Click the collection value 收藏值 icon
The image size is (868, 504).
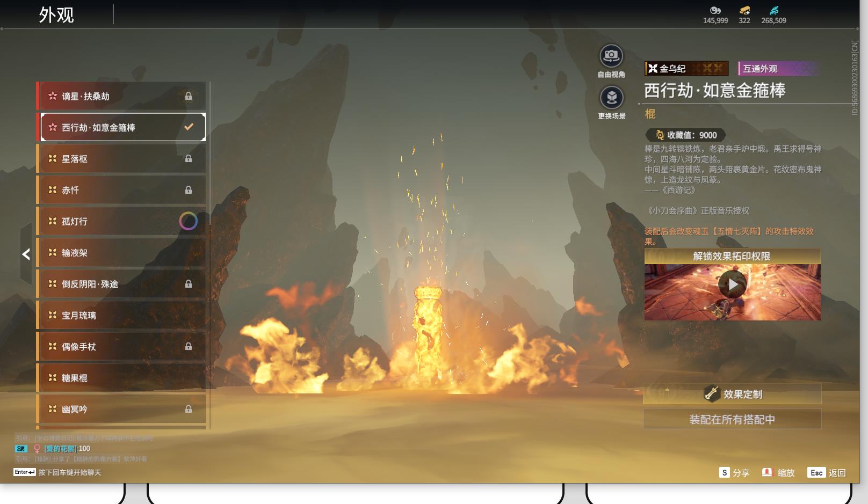click(x=660, y=135)
